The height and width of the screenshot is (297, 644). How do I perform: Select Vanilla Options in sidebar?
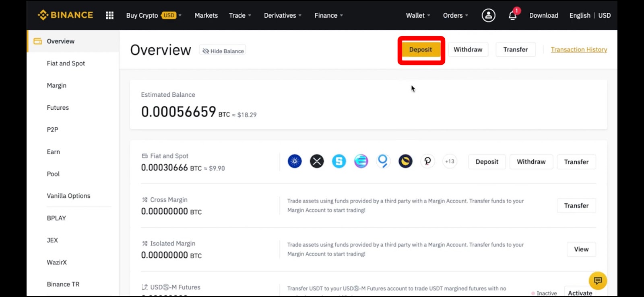coord(68,196)
